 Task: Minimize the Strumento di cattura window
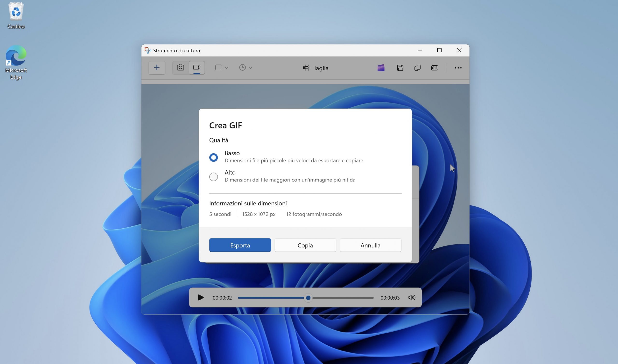coord(420,50)
